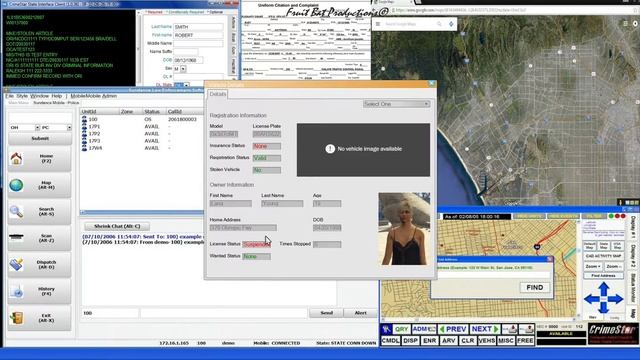Click the first officer icon right of NEXT
The width and height of the screenshot is (640, 360).
[x=509, y=329]
